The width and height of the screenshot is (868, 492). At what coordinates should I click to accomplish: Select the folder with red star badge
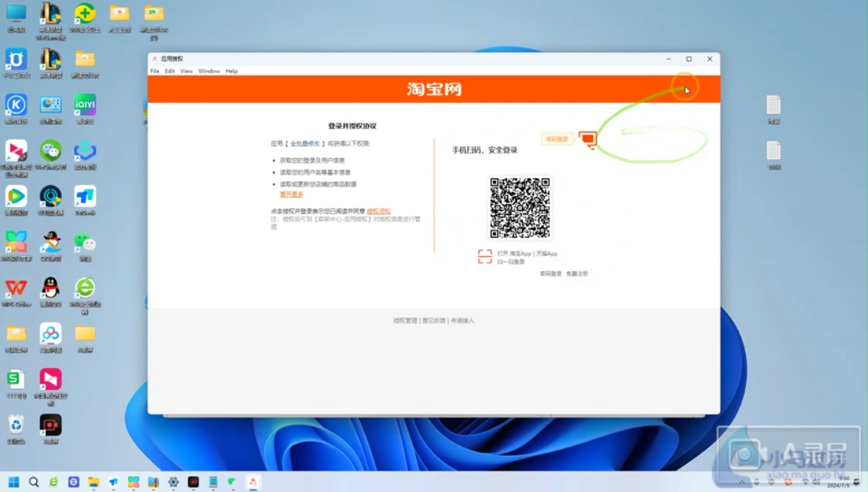click(120, 18)
